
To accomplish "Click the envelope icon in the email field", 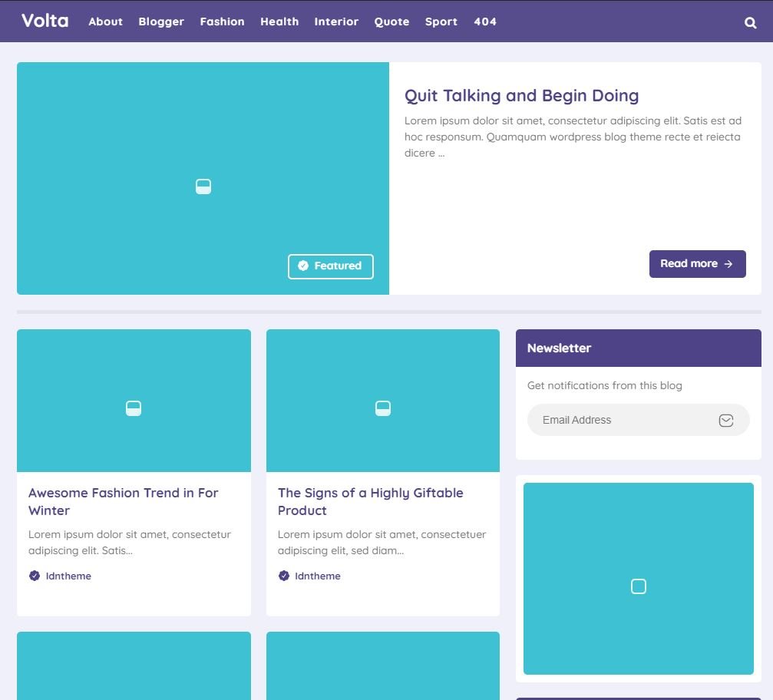I will (725, 420).
